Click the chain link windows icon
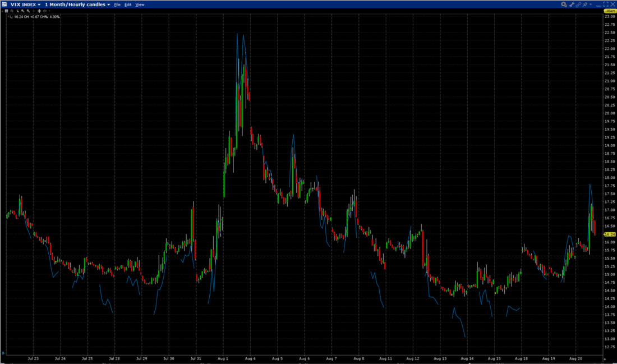 click(x=578, y=4)
